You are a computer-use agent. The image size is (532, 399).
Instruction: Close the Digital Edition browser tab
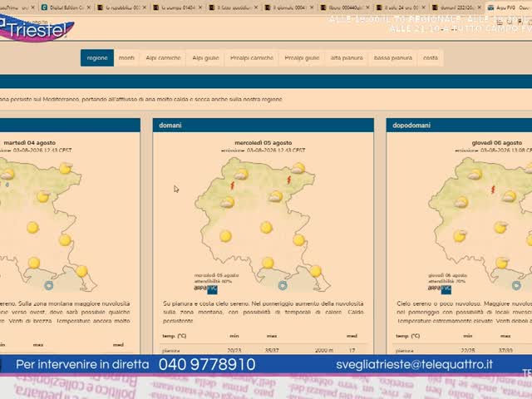pos(88,7)
